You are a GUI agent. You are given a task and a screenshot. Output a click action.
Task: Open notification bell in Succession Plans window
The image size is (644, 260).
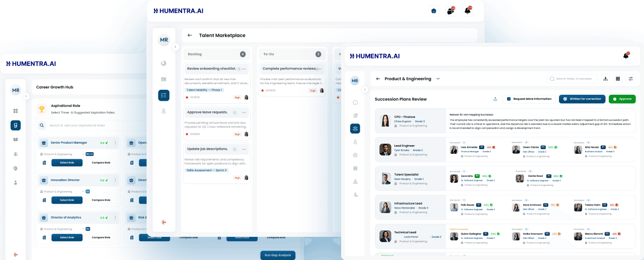point(626,56)
